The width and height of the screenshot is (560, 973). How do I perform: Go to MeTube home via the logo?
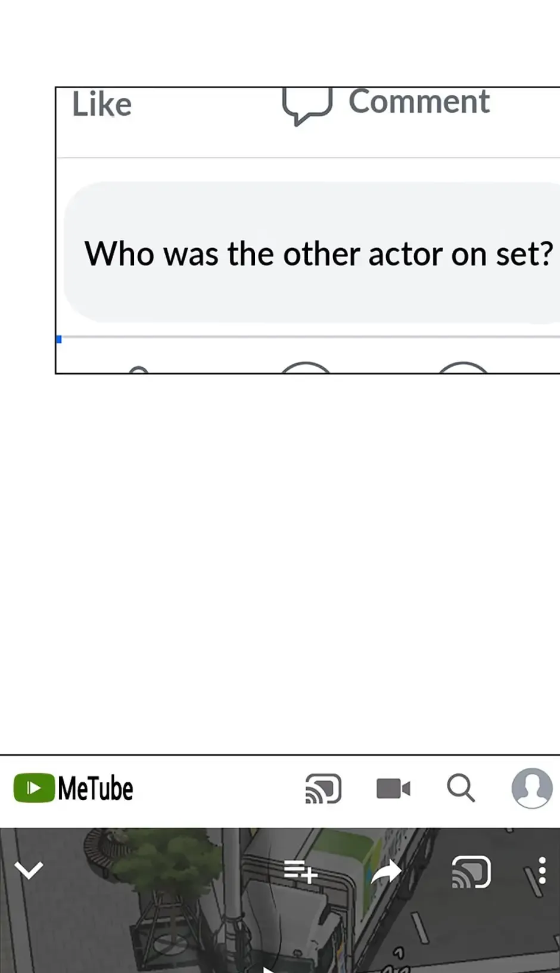pos(73,788)
